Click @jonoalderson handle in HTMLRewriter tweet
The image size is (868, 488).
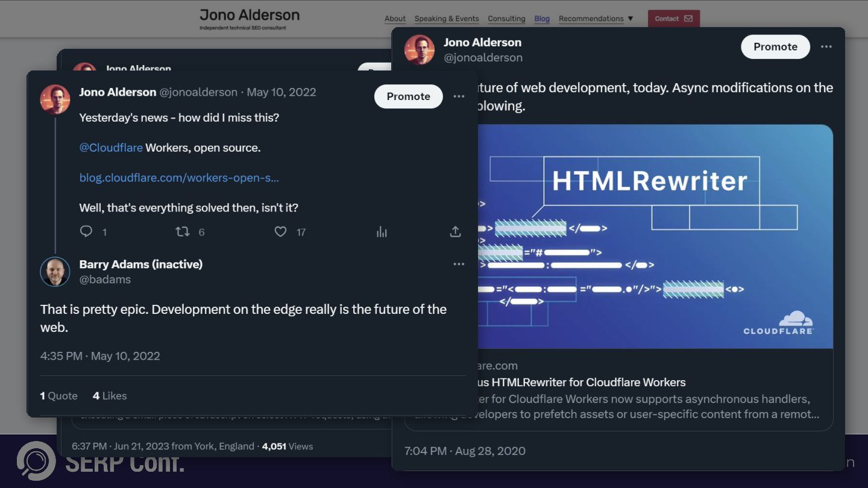coord(483,58)
